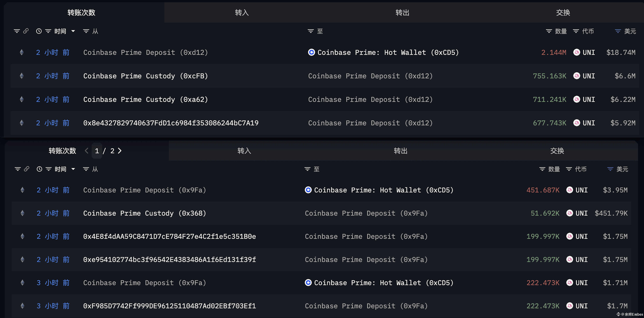Click the link icon in top table header
Screen dimensions: 644x318
(x=26, y=31)
